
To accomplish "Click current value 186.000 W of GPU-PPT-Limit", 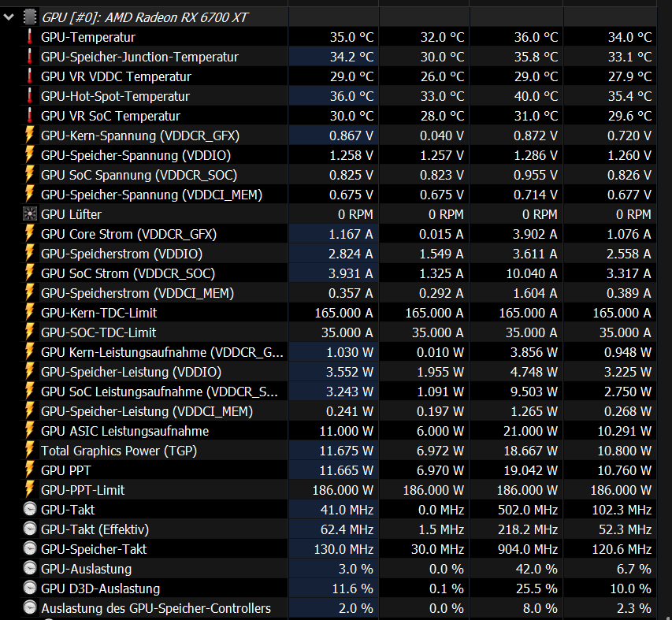I will (343, 491).
